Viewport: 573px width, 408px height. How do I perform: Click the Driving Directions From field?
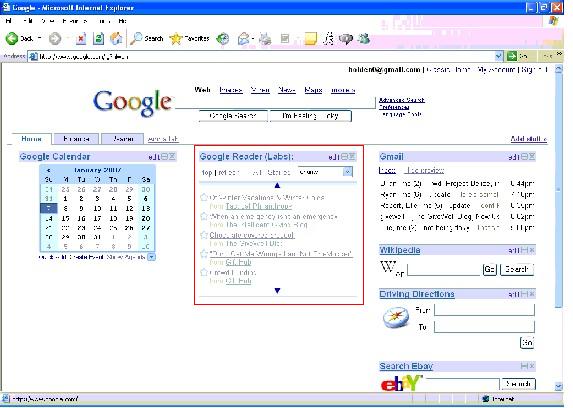tap(484, 310)
